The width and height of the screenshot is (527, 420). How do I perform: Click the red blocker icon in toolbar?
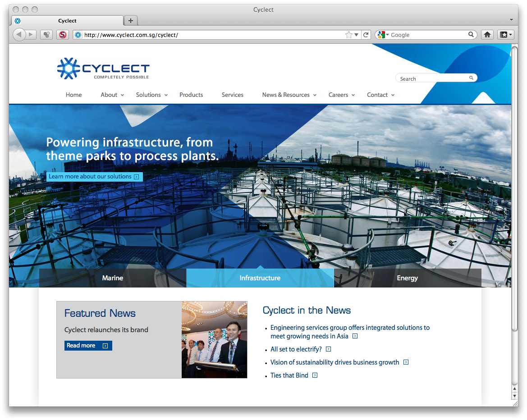pos(62,35)
